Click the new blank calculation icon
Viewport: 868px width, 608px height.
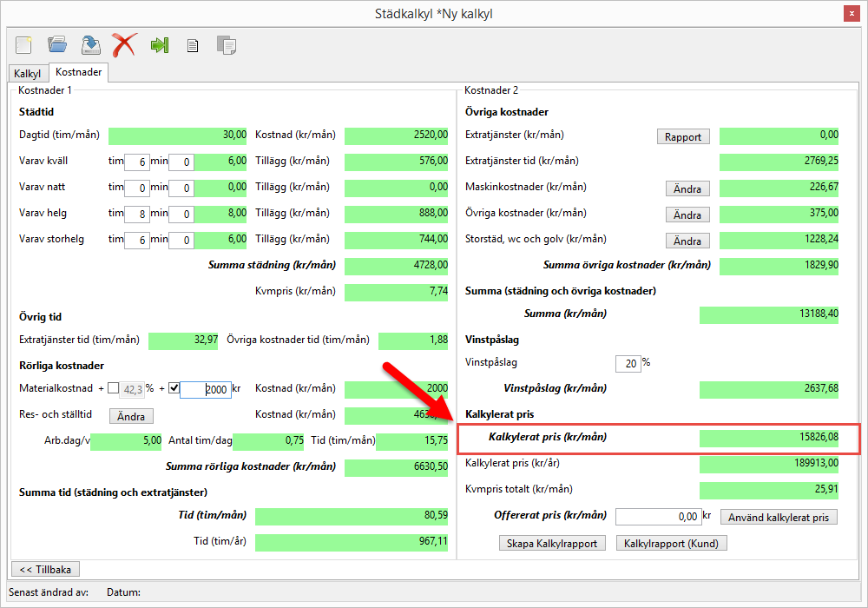coord(23,45)
